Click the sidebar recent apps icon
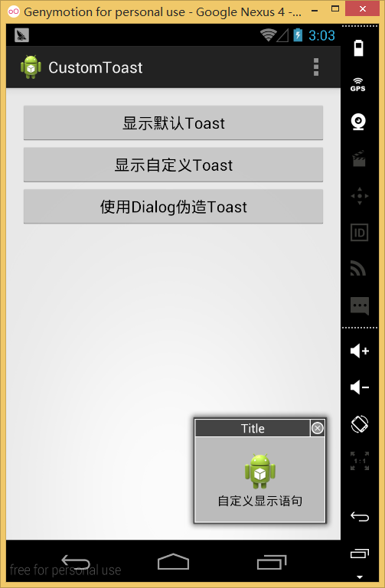The height and width of the screenshot is (588, 385). [x=360, y=554]
